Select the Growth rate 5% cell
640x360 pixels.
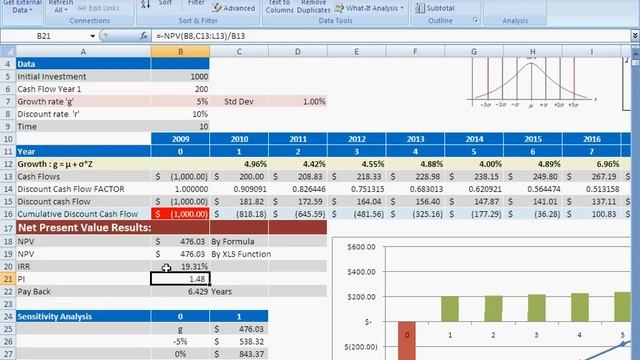180,101
